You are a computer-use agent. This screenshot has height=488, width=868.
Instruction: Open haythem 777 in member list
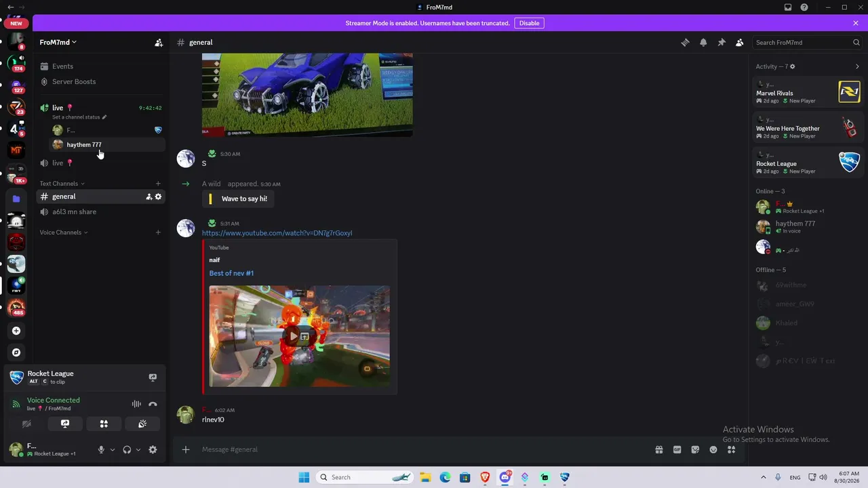[807, 226]
